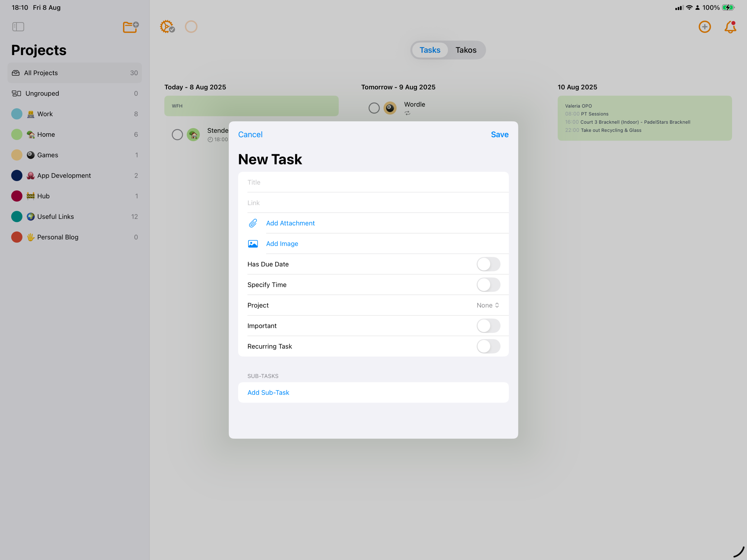This screenshot has height=560, width=747.
Task: Click Add Image link
Action: coord(282,244)
